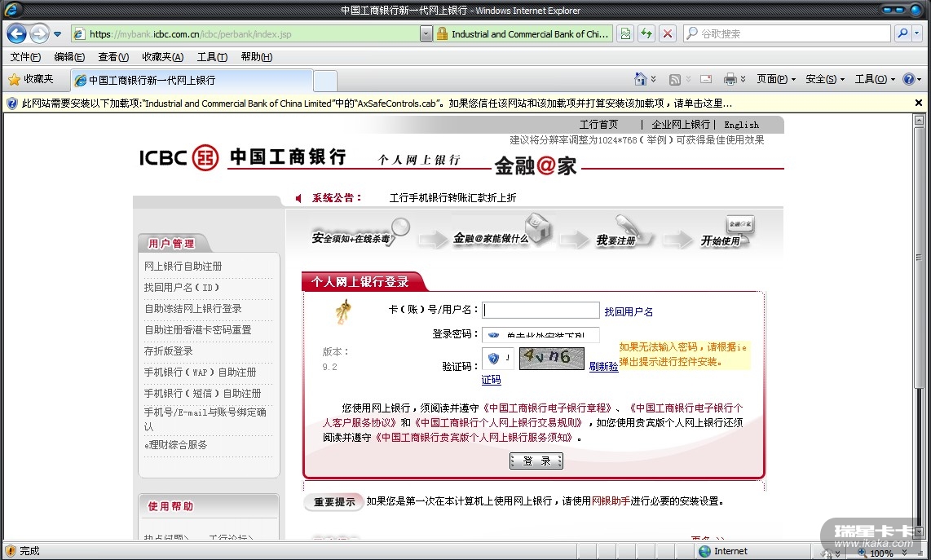The image size is (931, 560).
Task: Open the 工行首页 link
Action: coord(598,125)
